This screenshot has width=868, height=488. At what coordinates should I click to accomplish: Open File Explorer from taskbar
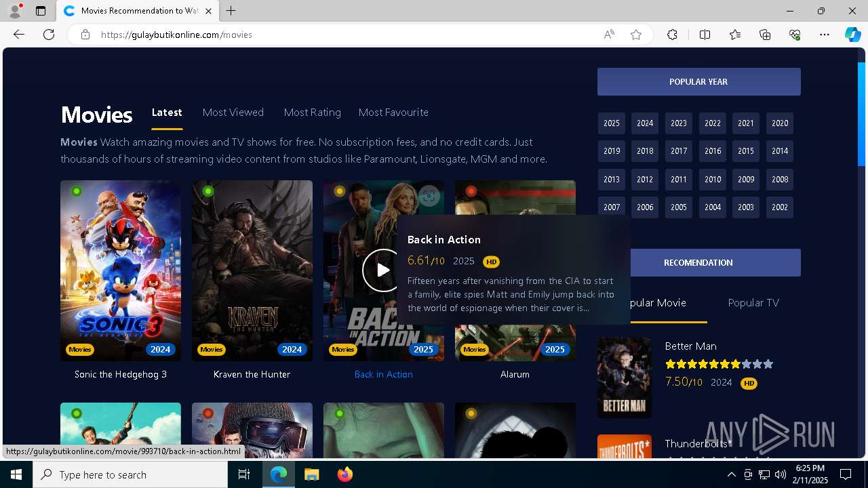pyautogui.click(x=311, y=474)
